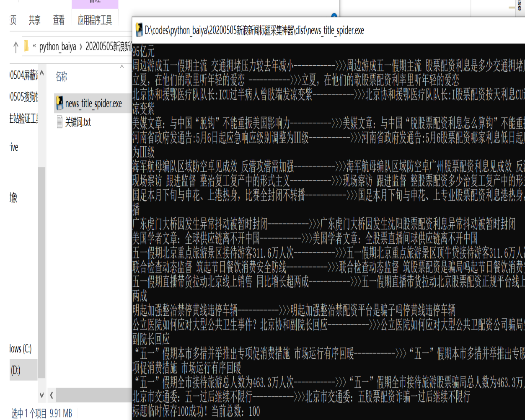Go up one folder with the up arrow
Viewport: 525px width, 420px height.
click(16, 46)
